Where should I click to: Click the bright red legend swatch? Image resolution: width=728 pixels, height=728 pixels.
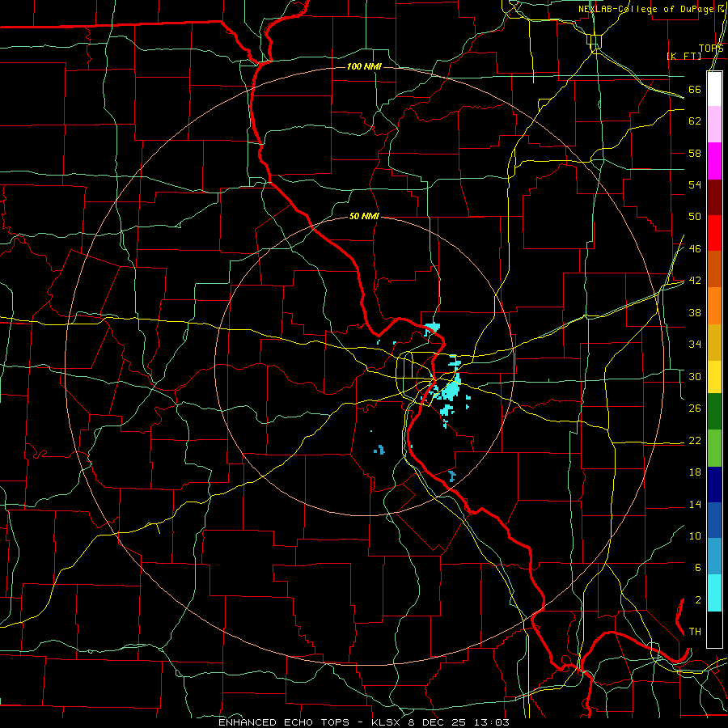click(714, 233)
